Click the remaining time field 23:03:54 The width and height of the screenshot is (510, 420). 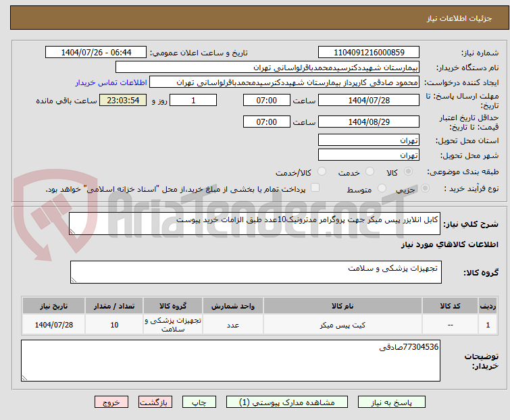coord(123,100)
